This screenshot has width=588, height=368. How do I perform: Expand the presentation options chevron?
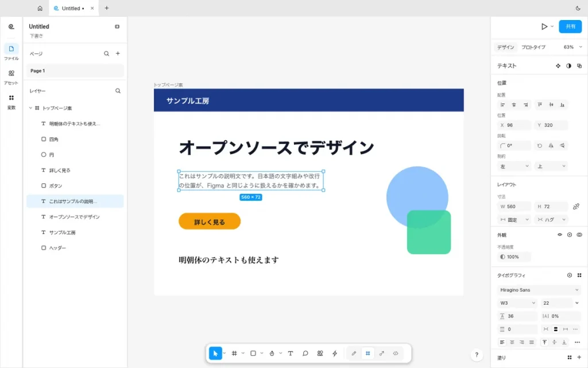tap(552, 26)
